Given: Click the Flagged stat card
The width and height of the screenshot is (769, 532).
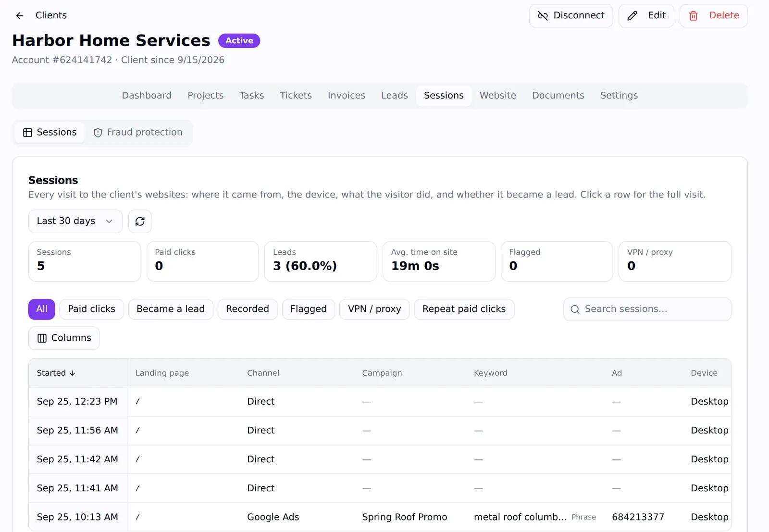Looking at the screenshot, I should click(557, 261).
